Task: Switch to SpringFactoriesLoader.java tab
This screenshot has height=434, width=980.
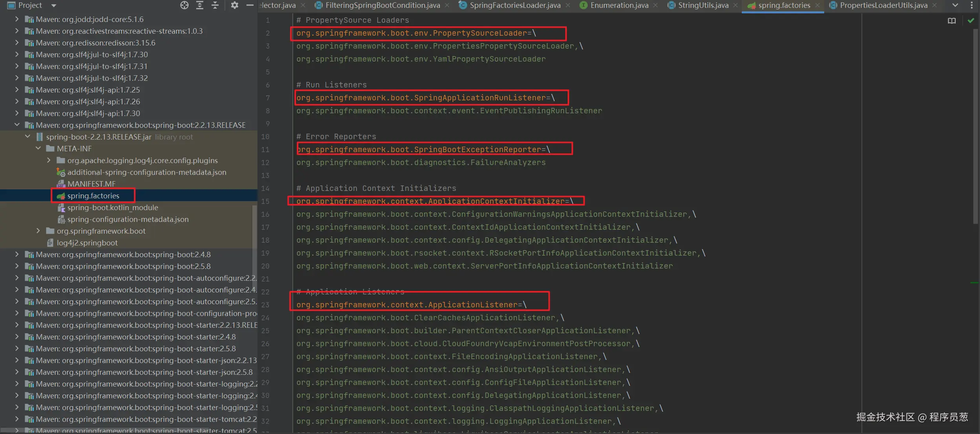Action: point(515,5)
